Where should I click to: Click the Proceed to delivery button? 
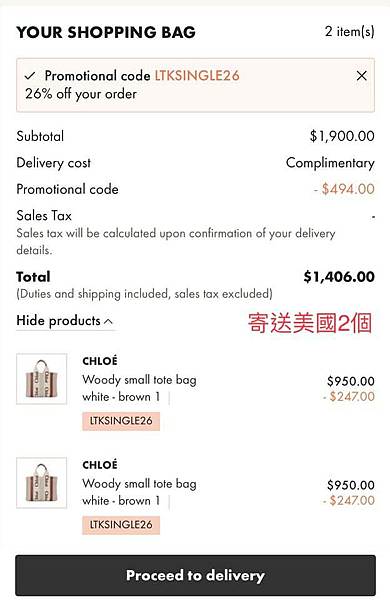pyautogui.click(x=195, y=575)
